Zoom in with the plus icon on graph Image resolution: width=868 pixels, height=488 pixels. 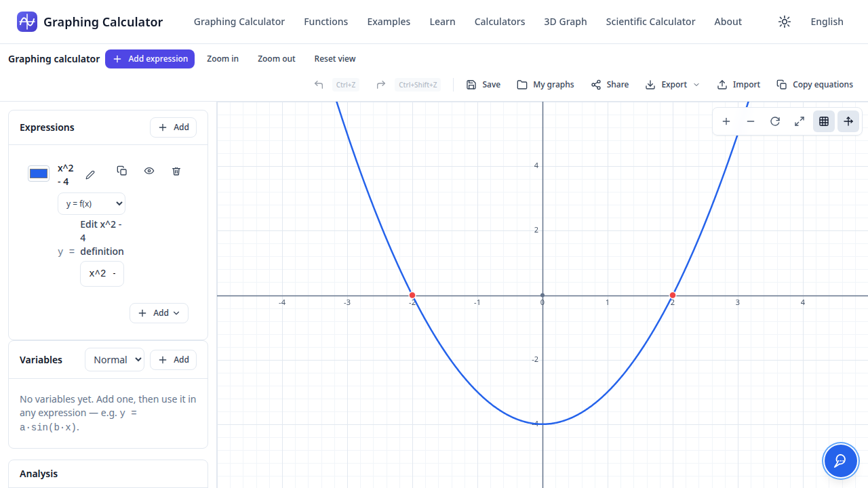(x=726, y=121)
